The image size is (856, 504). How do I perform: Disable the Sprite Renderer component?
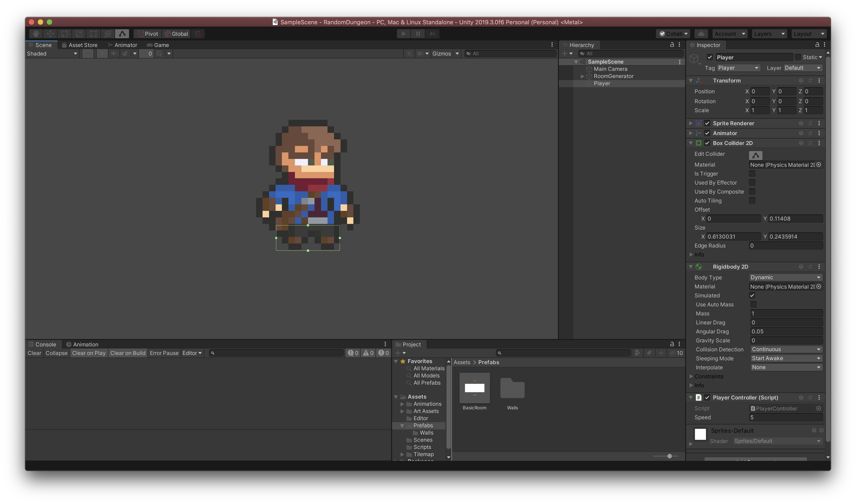(707, 123)
